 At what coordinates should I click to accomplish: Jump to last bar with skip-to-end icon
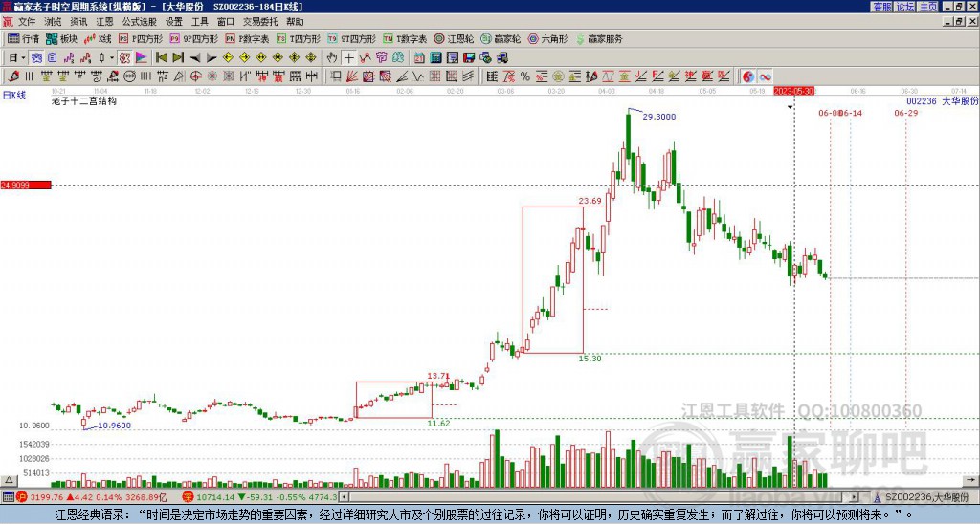tap(178, 58)
